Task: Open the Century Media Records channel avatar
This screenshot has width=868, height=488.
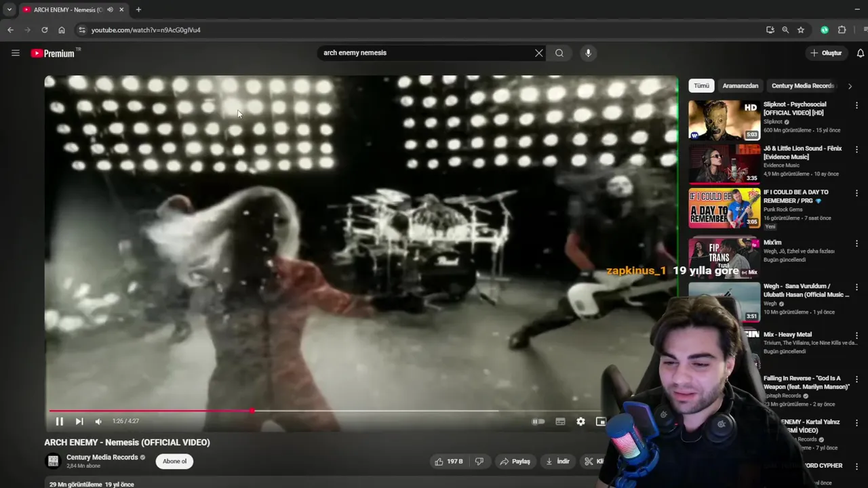Action: pyautogui.click(x=53, y=461)
